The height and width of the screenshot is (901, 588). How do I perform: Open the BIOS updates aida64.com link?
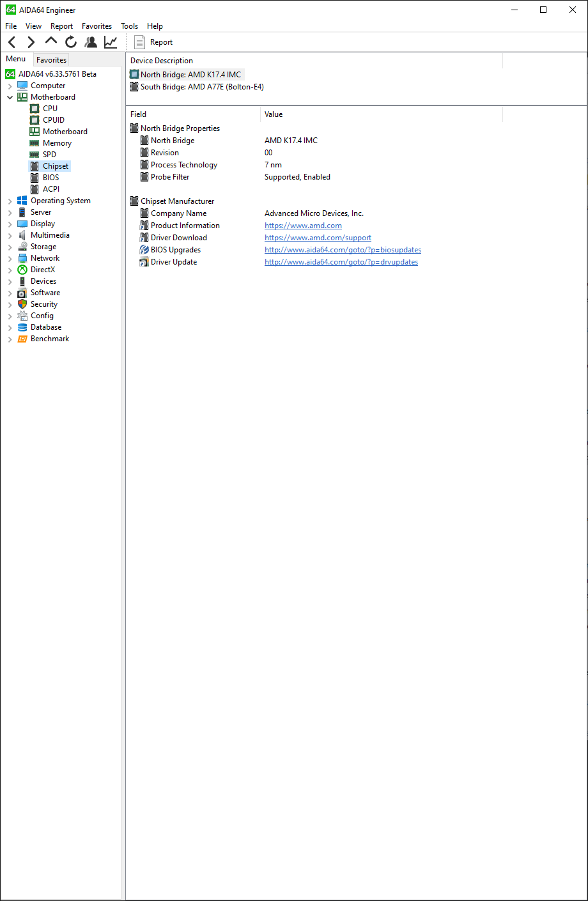[x=343, y=250]
